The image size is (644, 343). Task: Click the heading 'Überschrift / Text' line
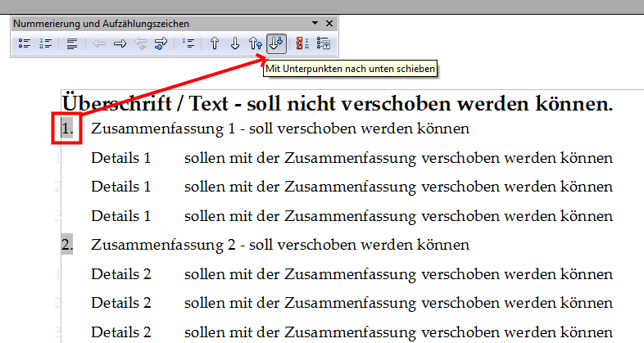click(x=338, y=103)
